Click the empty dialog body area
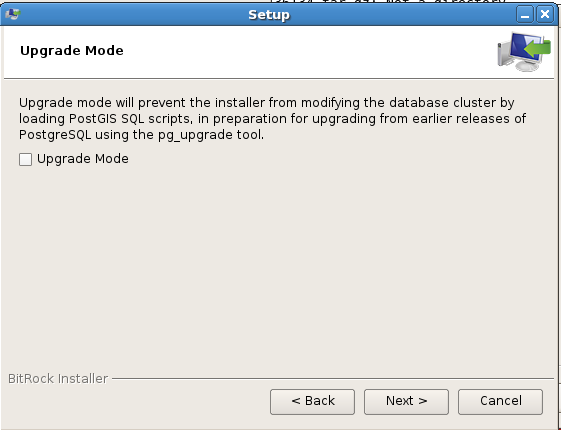 pos(279,268)
